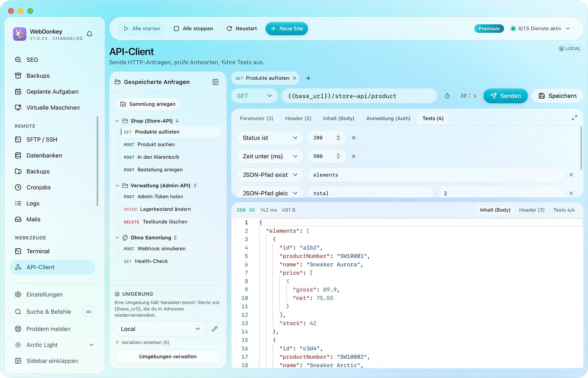This screenshot has height=378, width=588.
Task: Switch to the Header (2) request tab
Action: 298,118
